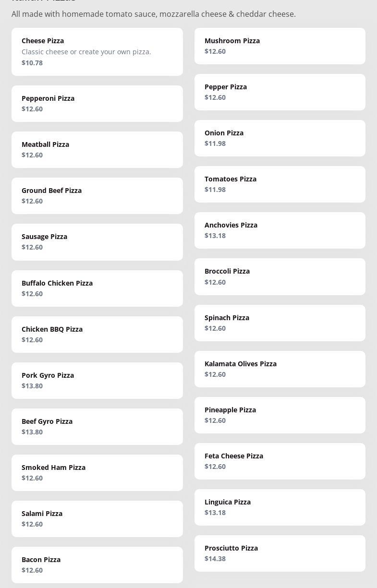Click the Salami Pizza item

point(97,519)
